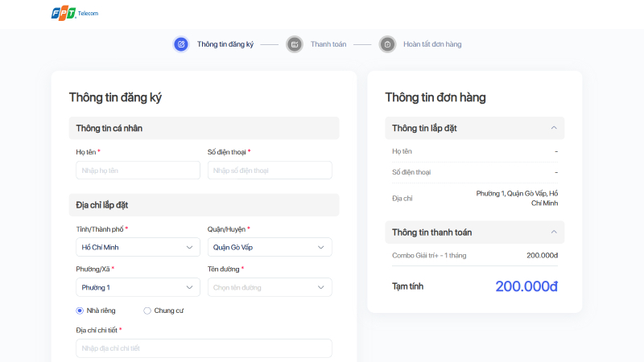Image resolution: width=644 pixels, height=362 pixels.
Task: Click the Thông tin đăng ký step label
Action: [x=225, y=44]
